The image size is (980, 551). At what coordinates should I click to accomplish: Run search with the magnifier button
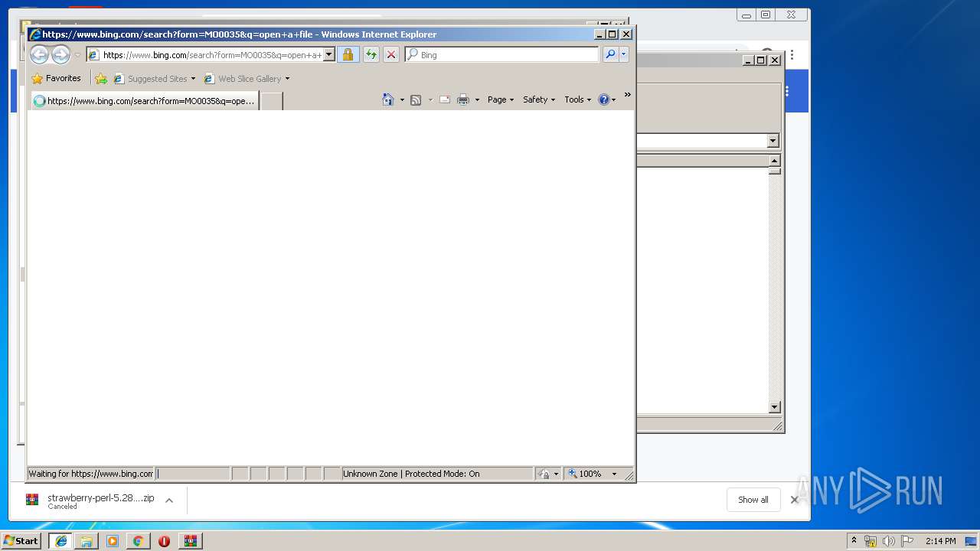point(610,54)
